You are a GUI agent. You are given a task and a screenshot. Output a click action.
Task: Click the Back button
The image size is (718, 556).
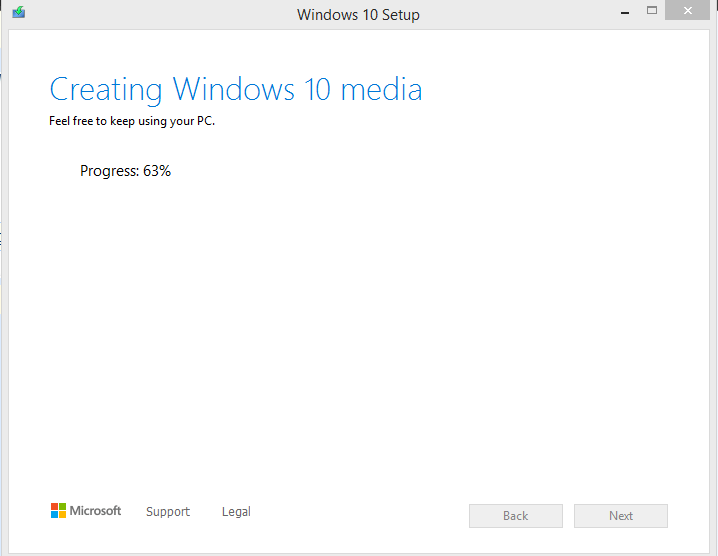coord(516,516)
